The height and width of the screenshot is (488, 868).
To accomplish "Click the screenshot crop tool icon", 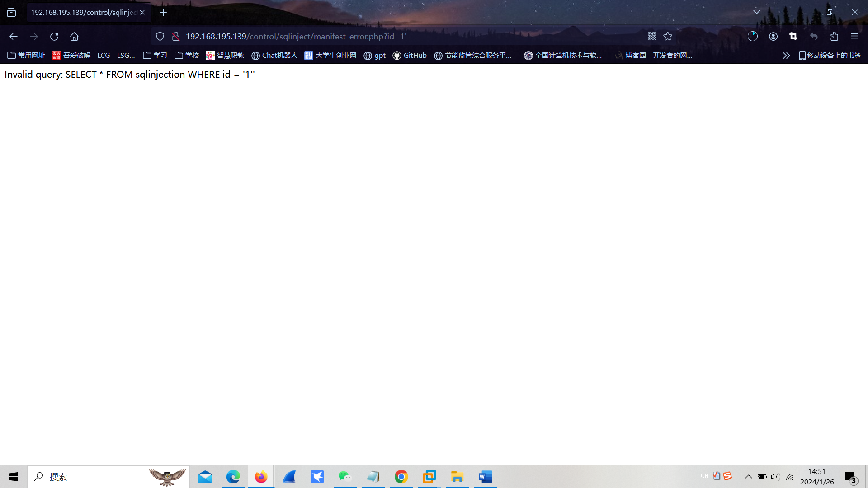I will point(793,37).
